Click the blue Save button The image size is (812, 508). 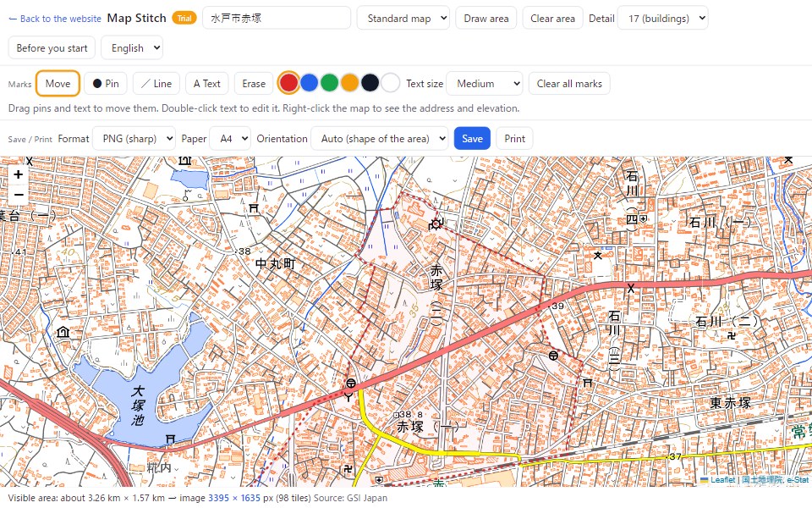click(472, 138)
